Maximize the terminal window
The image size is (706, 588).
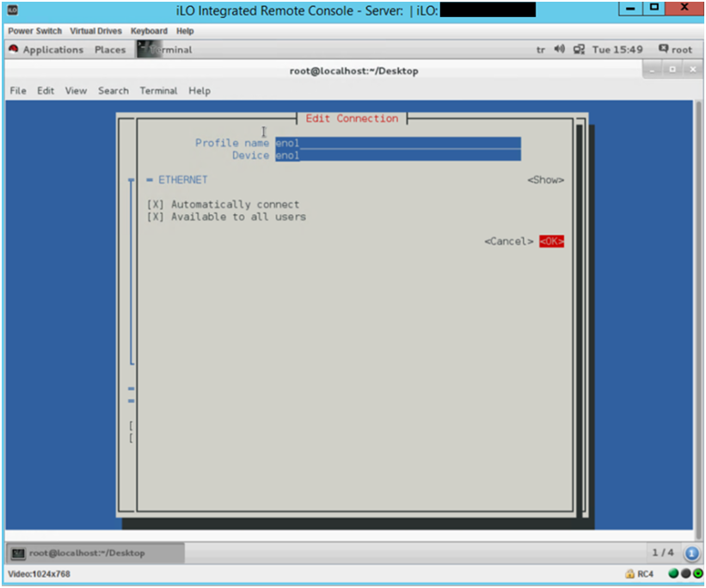[672, 70]
